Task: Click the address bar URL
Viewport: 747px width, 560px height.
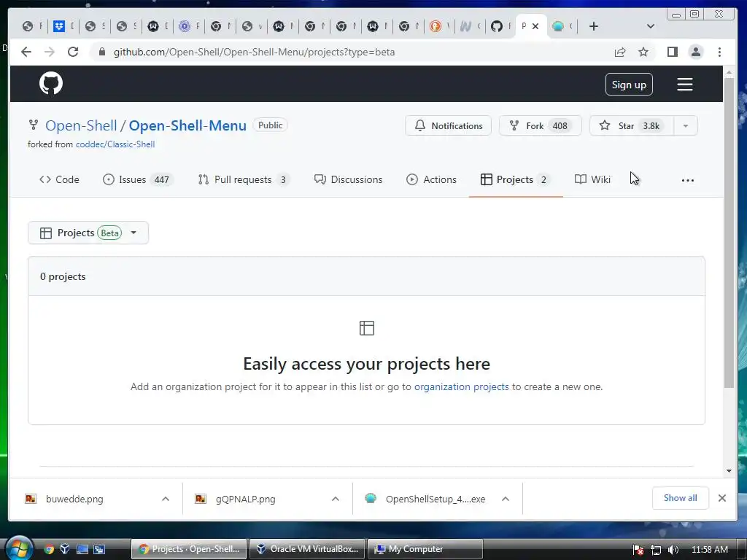Action: click(254, 52)
